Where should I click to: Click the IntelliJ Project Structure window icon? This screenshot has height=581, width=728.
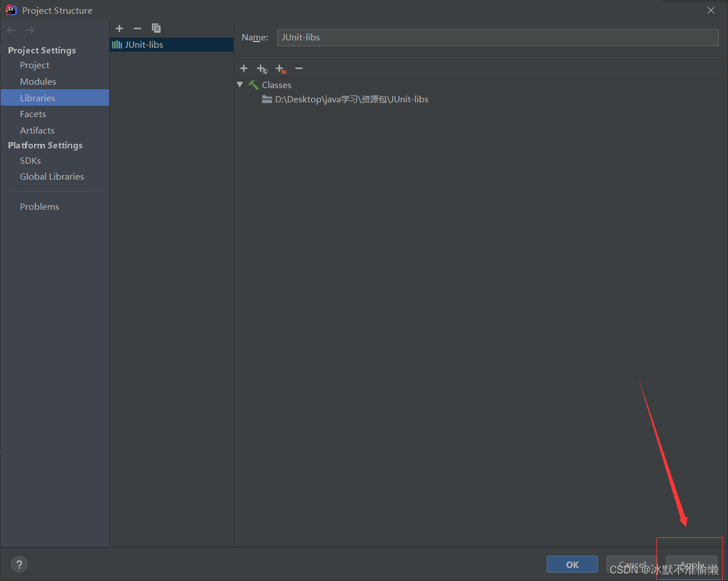tap(11, 10)
